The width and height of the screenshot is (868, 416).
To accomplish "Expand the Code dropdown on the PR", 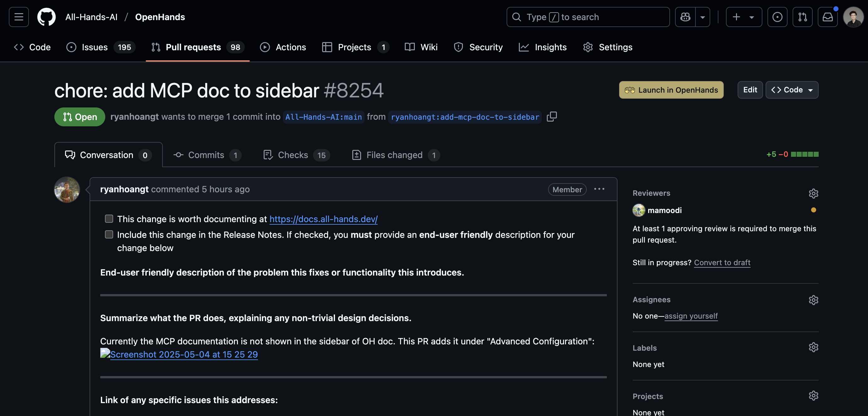I will (792, 90).
